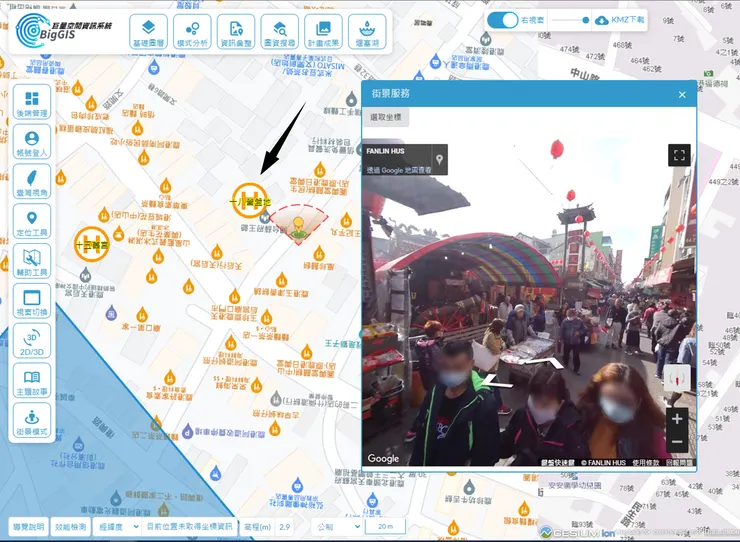The width and height of the screenshot is (740, 542).
Task: Click the street view compass
Action: [677, 378]
